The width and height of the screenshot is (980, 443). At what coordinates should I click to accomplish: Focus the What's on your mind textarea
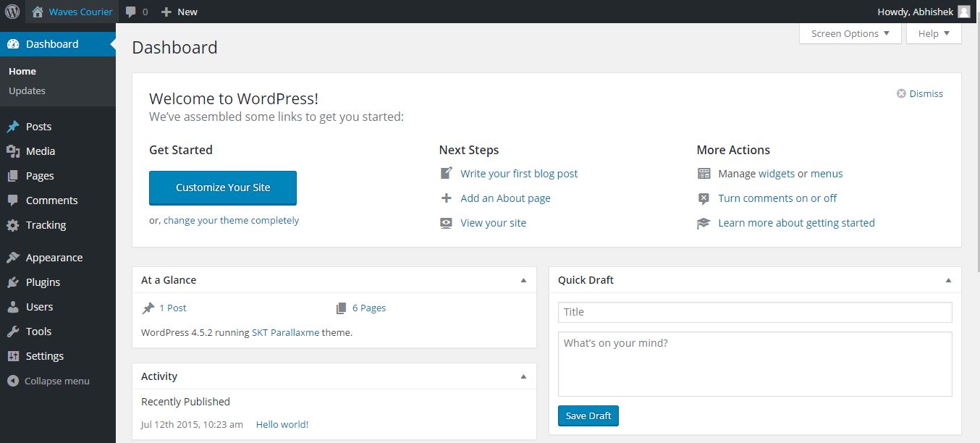click(x=755, y=364)
